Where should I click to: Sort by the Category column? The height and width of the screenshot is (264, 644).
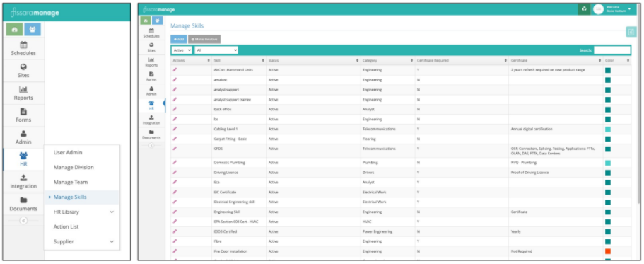point(387,60)
